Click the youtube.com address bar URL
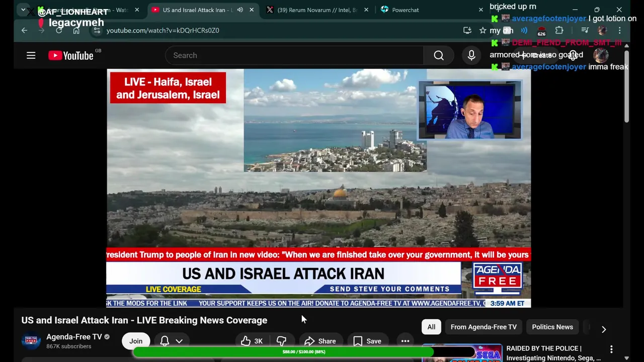Viewport: 644px width, 362px height. point(163,30)
